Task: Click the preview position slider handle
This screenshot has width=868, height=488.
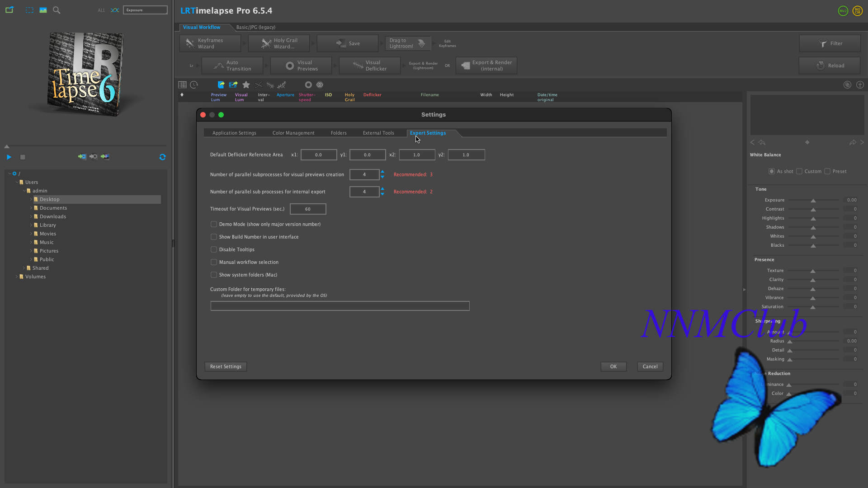Action: click(x=7, y=146)
